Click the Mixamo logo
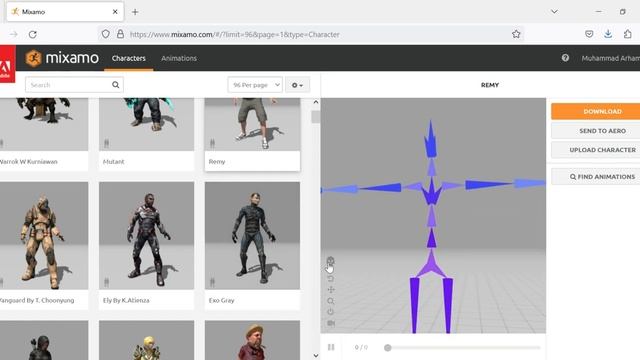 pos(62,58)
